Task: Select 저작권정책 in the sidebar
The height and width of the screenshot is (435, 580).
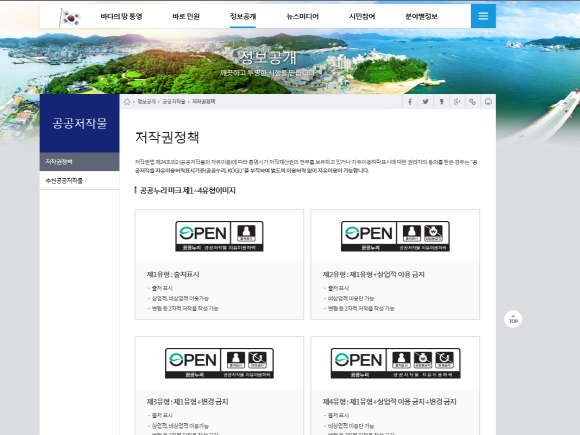Action: pyautogui.click(x=80, y=162)
